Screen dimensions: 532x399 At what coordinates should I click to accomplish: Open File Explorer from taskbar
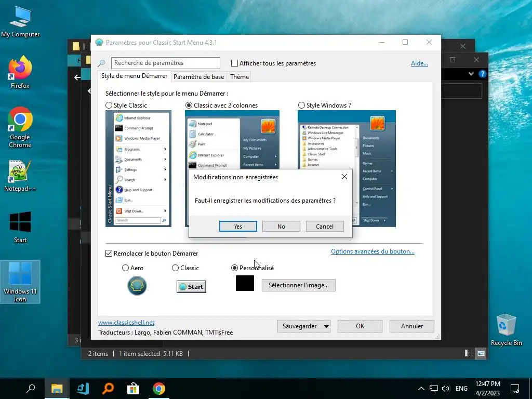coord(57,389)
